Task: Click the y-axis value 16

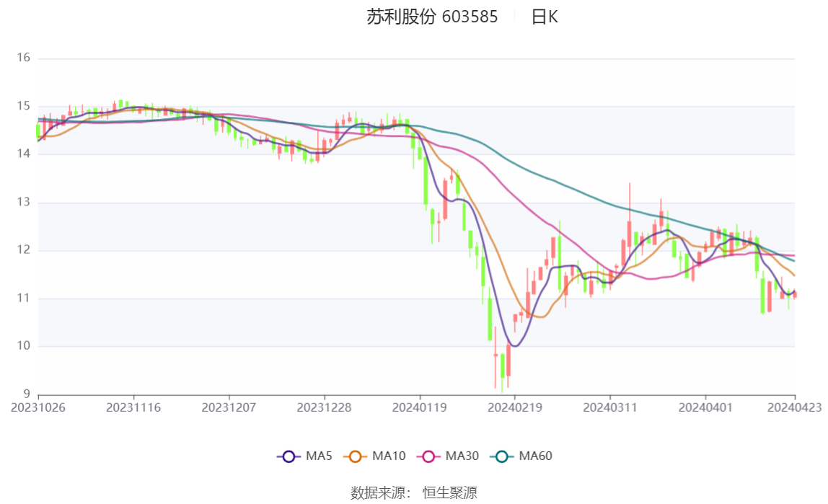Action: click(23, 58)
